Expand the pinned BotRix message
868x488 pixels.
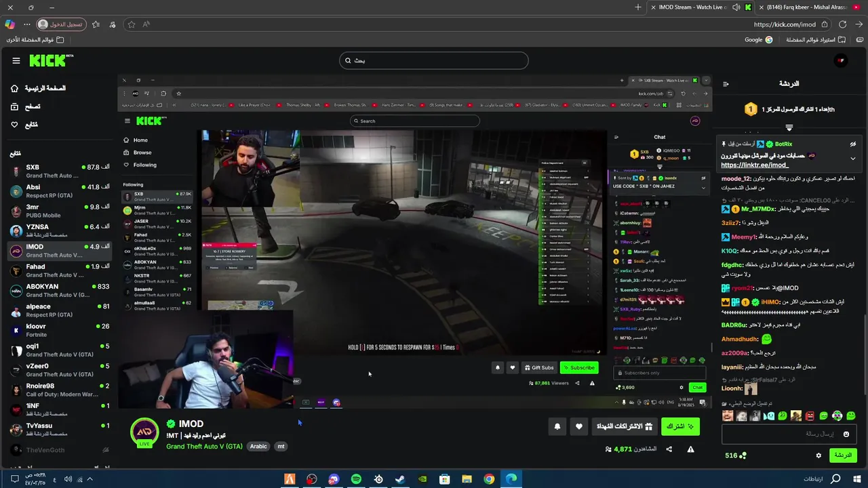(852, 158)
